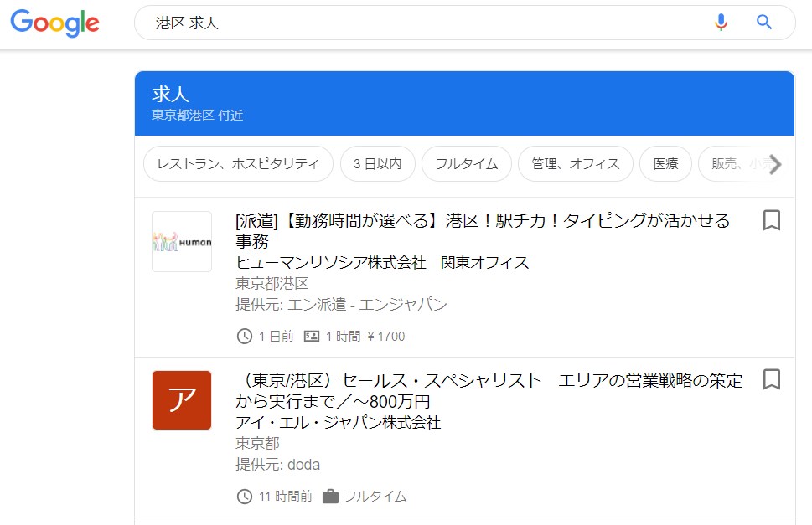812x525 pixels.
Task: Select the 医療 filter chip
Action: point(665,164)
